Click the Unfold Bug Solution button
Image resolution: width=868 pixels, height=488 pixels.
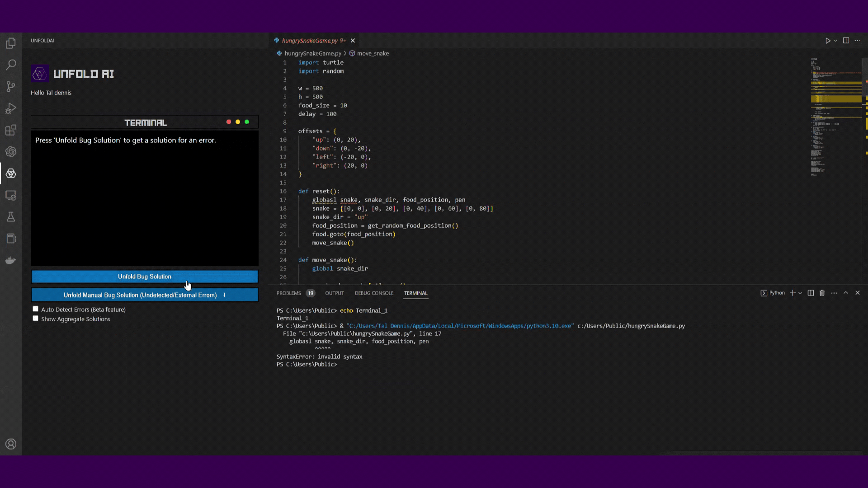[145, 277]
